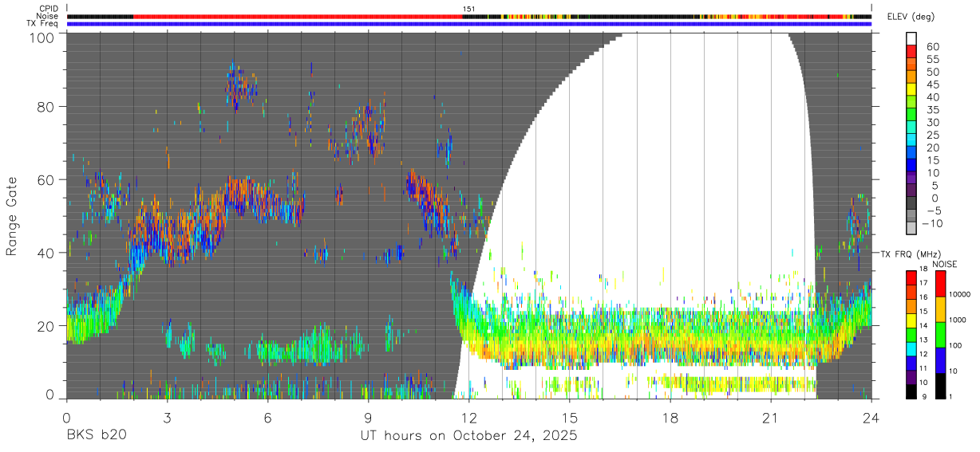Click the red segment of Noise bar
This screenshot has height=452, width=980.
point(298,16)
